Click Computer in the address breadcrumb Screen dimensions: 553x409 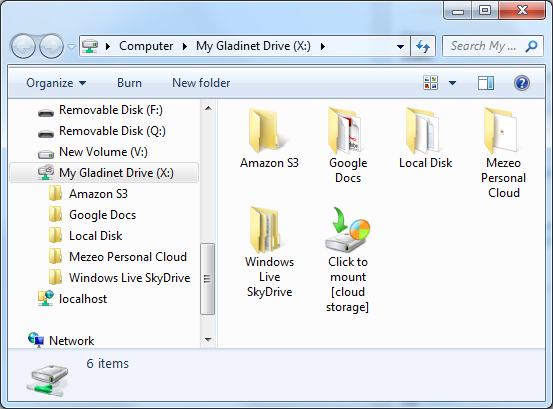click(146, 46)
